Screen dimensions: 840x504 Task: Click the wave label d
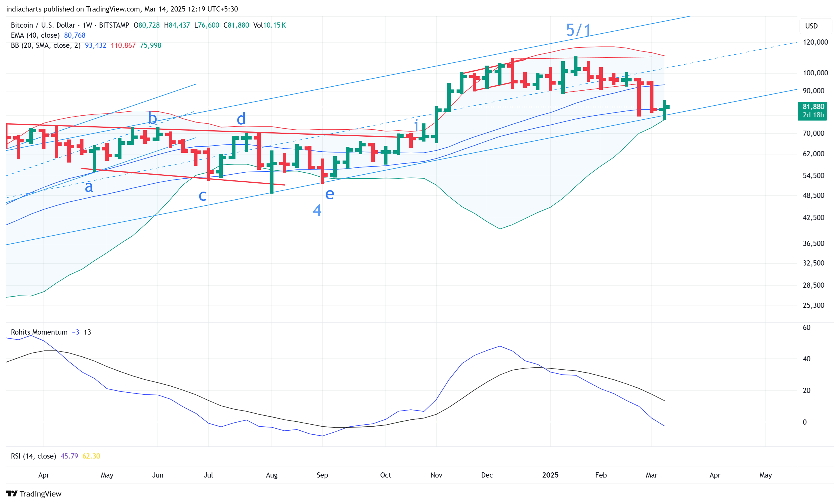[x=241, y=119]
